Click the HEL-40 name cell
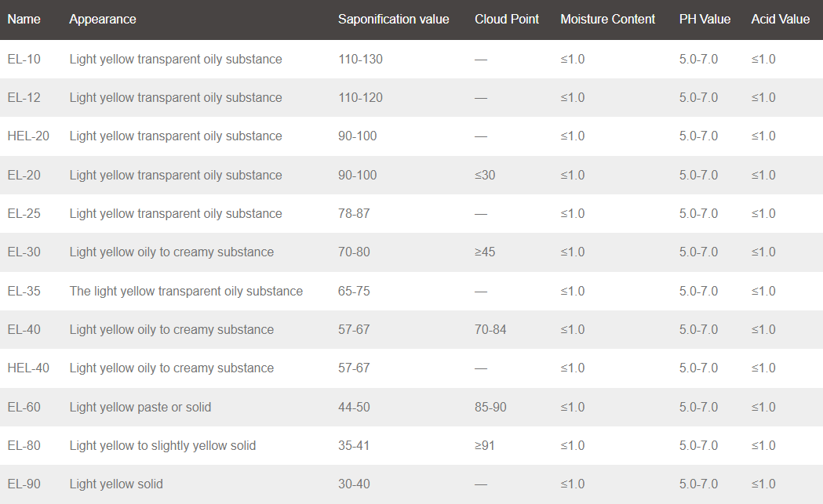 [x=28, y=368]
